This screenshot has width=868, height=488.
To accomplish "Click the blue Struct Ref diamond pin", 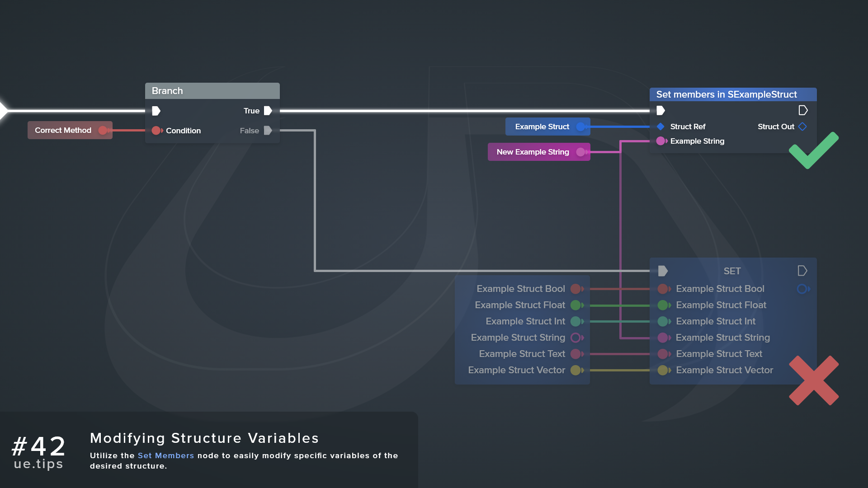I will [x=660, y=127].
